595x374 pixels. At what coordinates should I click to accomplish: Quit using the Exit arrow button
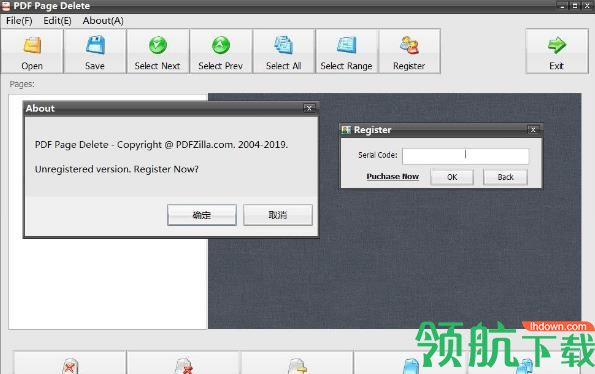coord(557,51)
